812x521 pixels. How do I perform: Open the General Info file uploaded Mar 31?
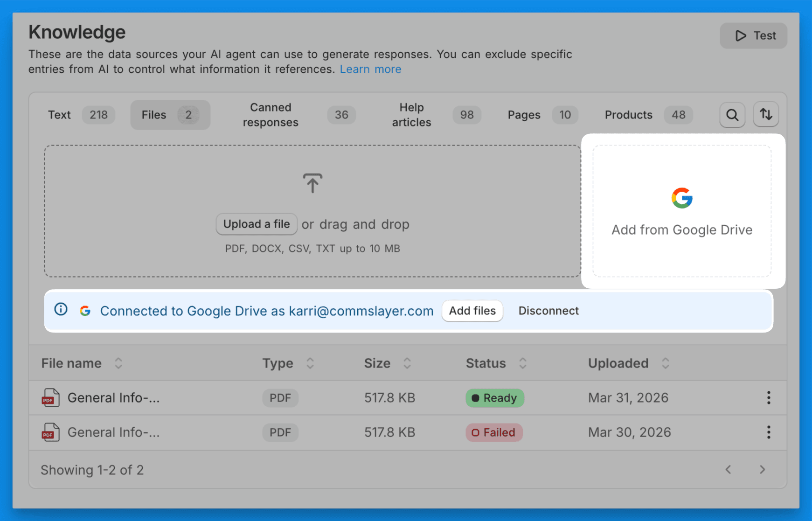click(114, 398)
